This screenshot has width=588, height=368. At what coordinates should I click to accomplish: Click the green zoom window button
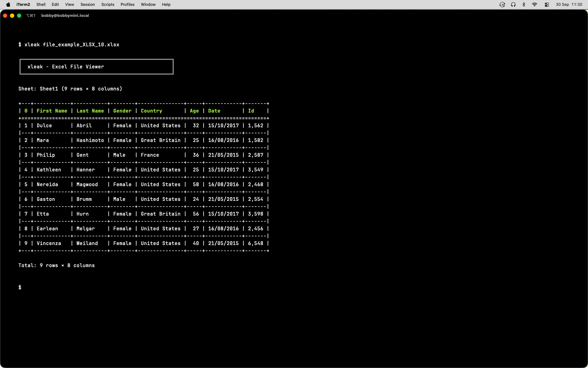(19, 16)
